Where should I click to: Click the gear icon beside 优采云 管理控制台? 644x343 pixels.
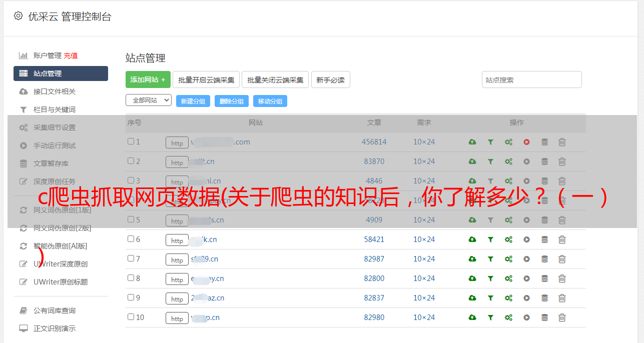[19, 16]
